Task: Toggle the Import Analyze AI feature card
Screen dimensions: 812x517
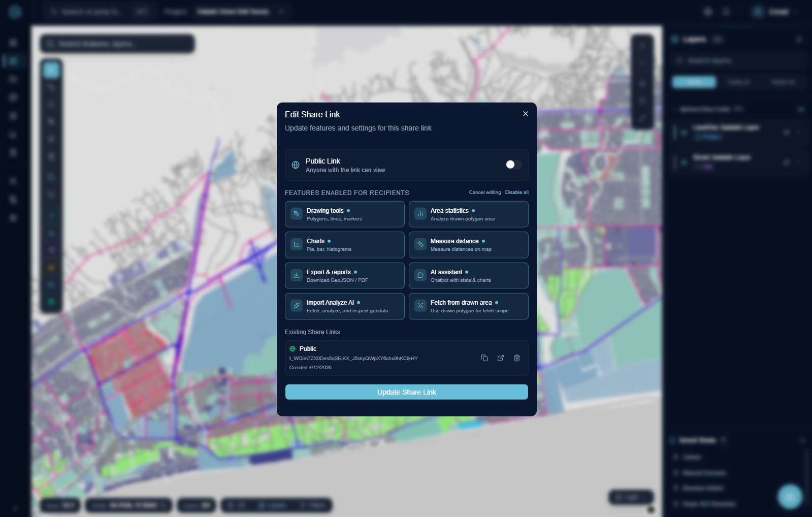Action: (345, 306)
